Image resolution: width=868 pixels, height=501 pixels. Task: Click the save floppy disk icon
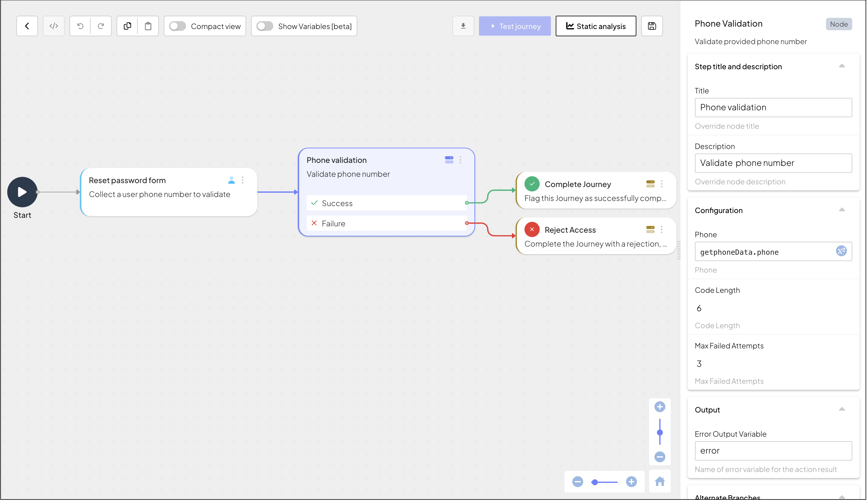[652, 26]
